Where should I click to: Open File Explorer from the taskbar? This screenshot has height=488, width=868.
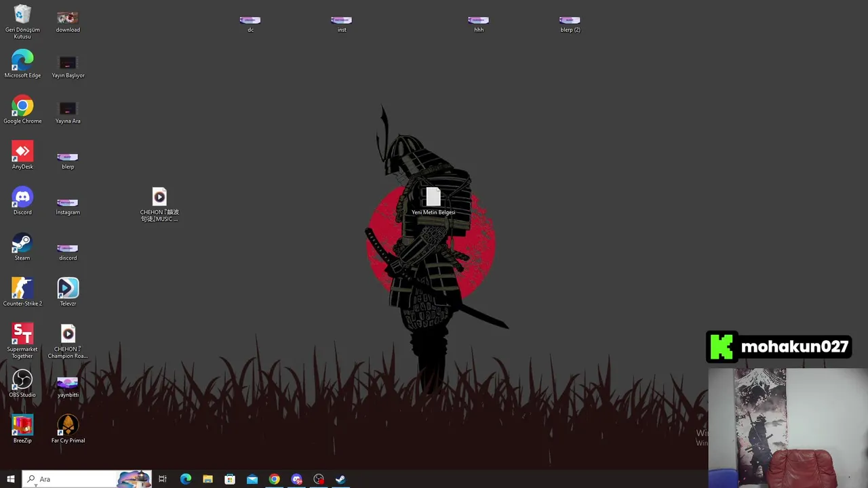click(x=208, y=479)
